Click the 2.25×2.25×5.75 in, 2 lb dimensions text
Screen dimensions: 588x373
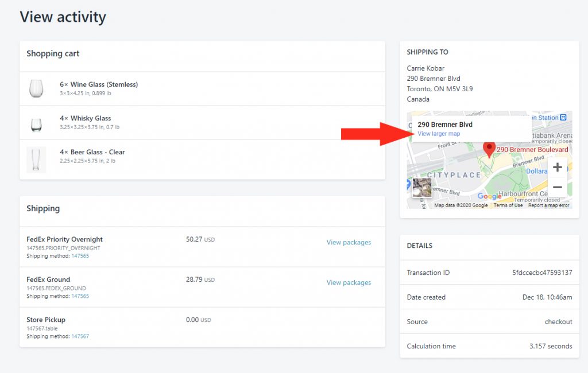[x=88, y=161]
